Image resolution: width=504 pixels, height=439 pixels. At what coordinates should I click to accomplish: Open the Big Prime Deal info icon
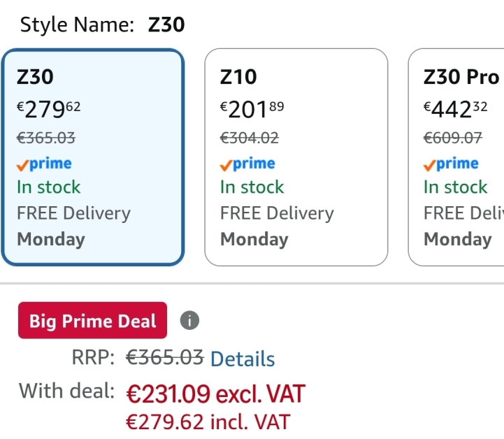tap(189, 320)
